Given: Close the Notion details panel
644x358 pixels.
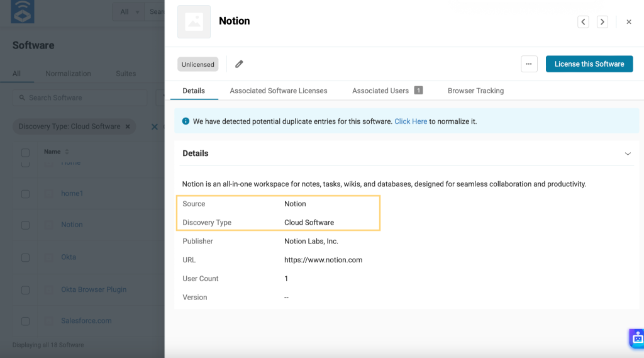Looking at the screenshot, I should click(x=629, y=22).
